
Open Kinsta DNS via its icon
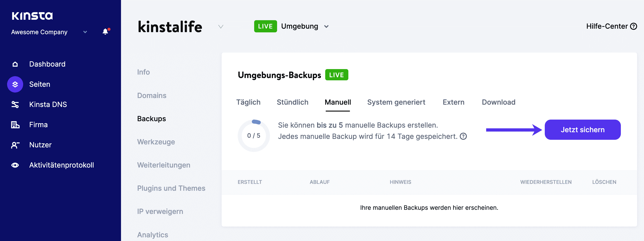coord(15,104)
